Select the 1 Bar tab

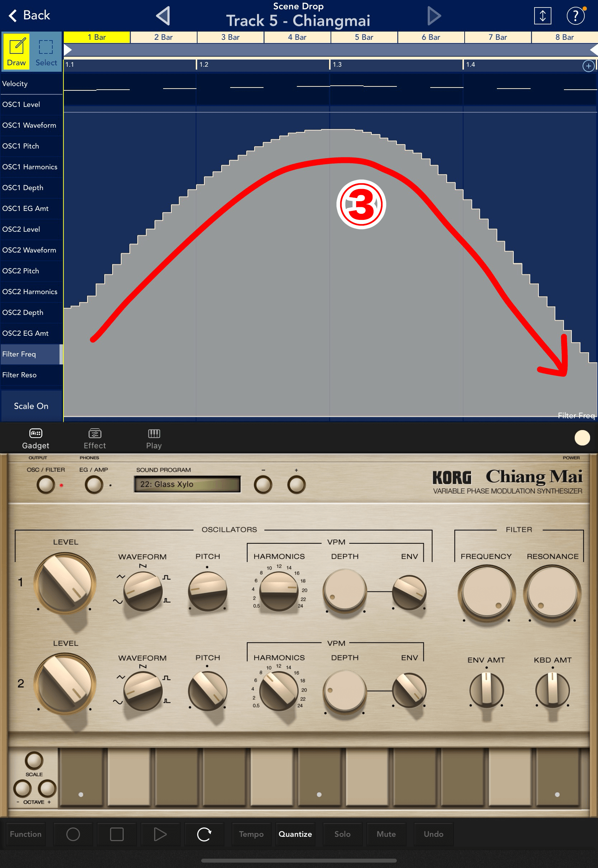tap(97, 37)
